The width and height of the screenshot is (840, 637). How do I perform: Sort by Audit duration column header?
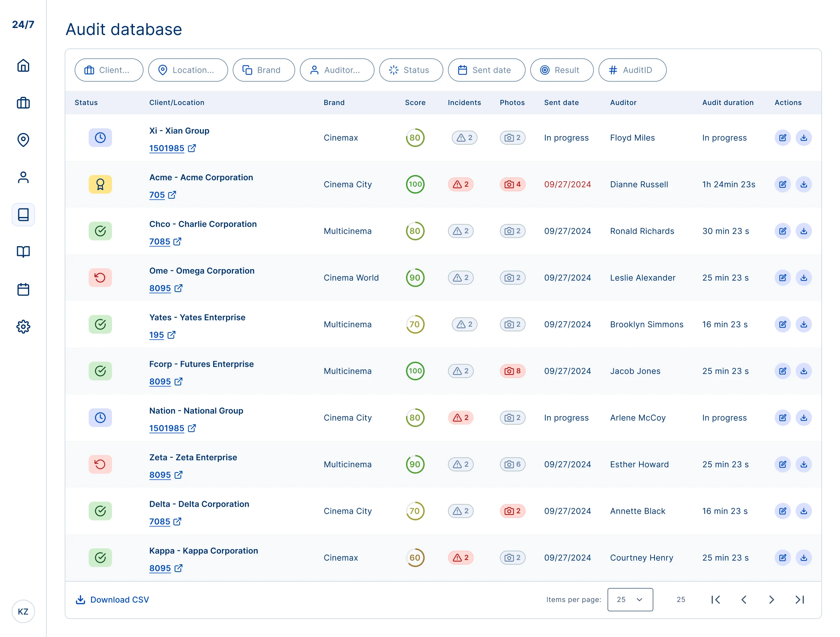coord(728,103)
